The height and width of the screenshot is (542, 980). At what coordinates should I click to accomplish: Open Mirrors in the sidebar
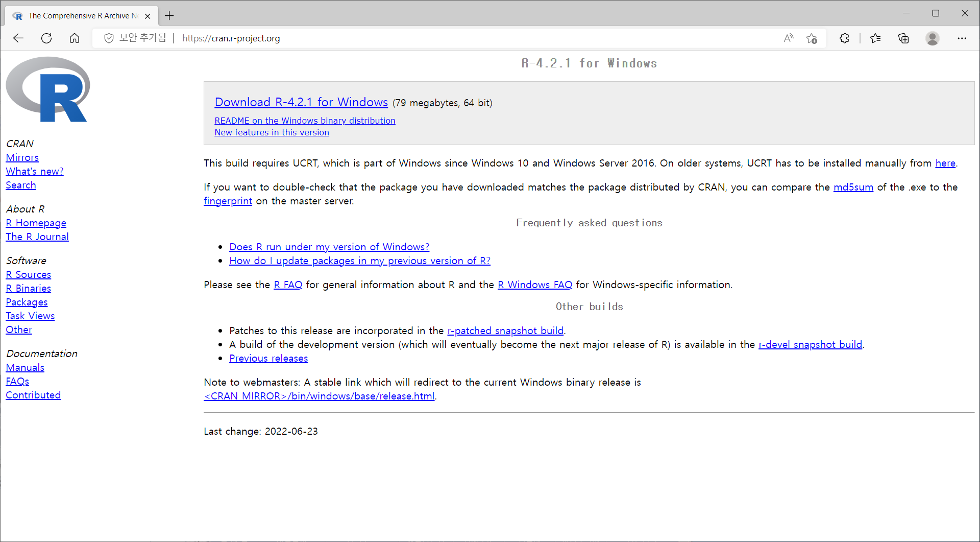pos(22,157)
